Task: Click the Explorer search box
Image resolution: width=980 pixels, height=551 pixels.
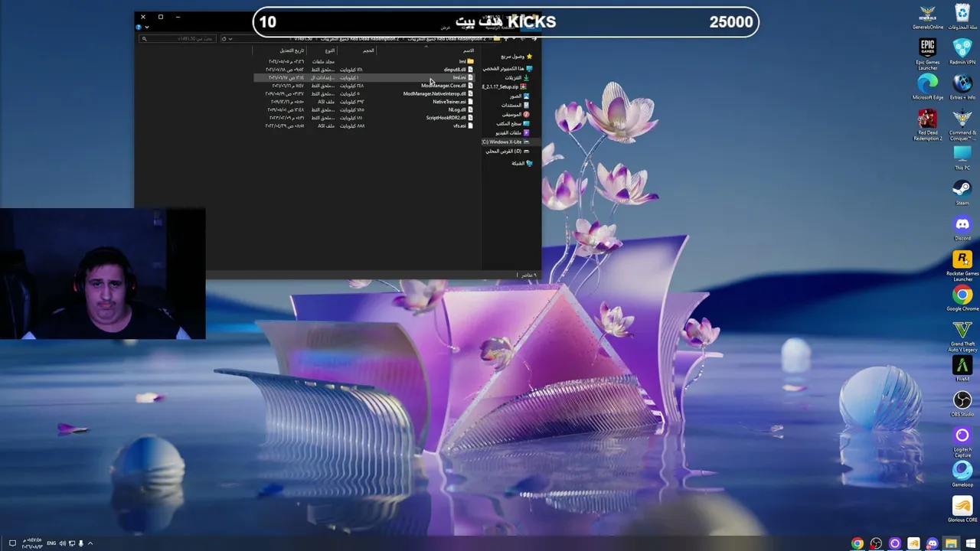Action: coord(178,38)
